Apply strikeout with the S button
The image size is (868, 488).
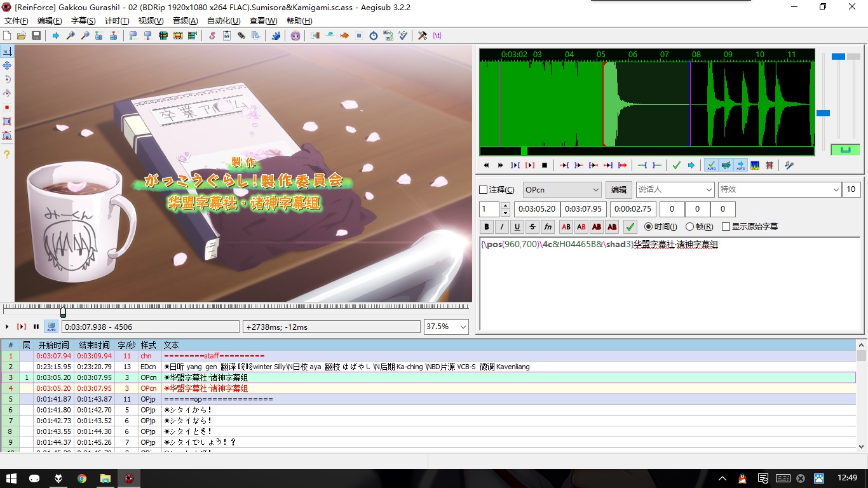[x=532, y=226]
